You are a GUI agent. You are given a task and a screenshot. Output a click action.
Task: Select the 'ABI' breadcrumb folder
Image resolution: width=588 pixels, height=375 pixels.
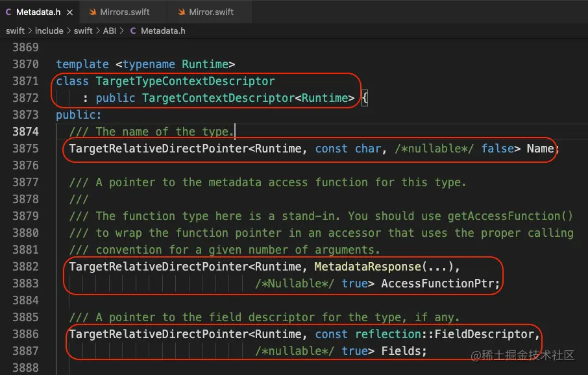click(x=110, y=30)
